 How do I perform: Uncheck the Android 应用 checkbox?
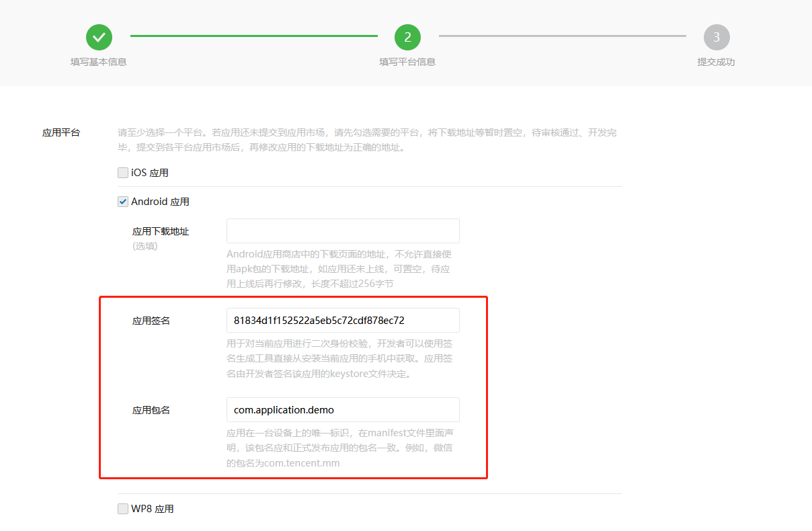(123, 202)
